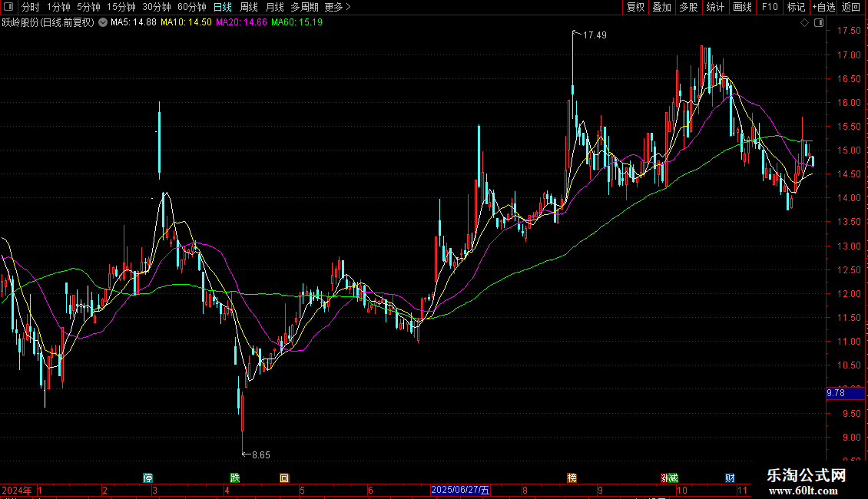The height and width of the screenshot is (499, 868).
Task: Click the 12.00 price axis label
Action: pyautogui.click(x=849, y=294)
